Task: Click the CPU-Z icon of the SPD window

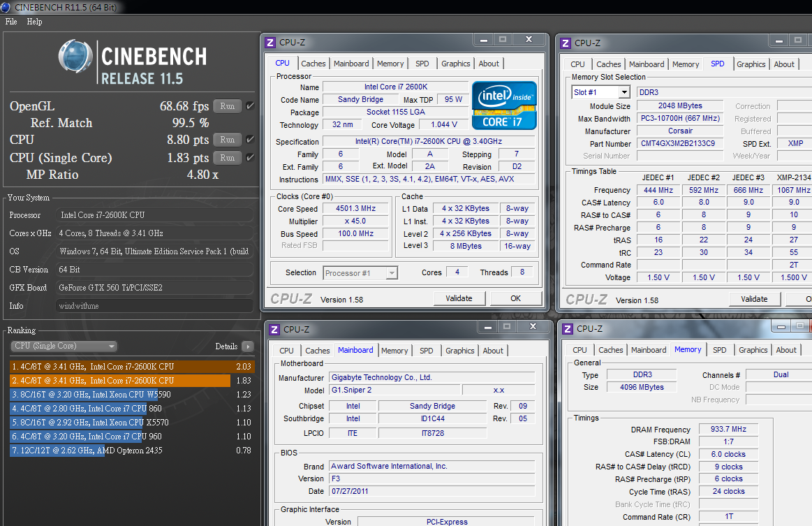Action: [x=566, y=43]
